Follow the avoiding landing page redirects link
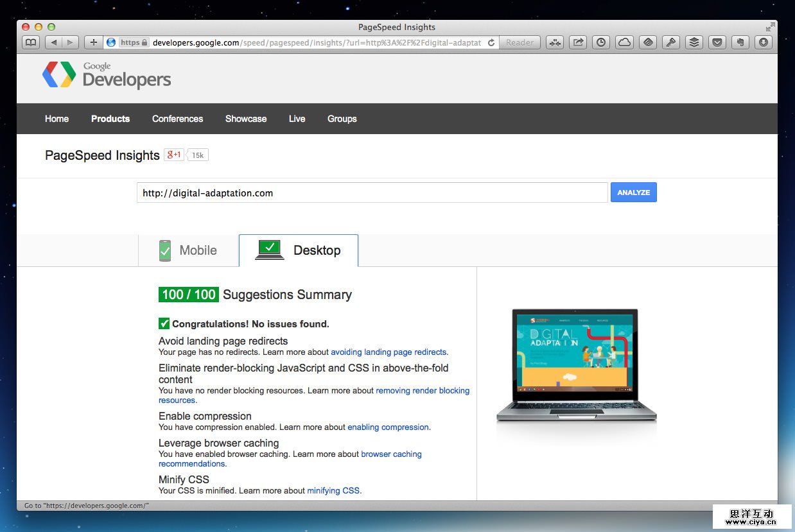Viewport: 795px width, 532px height. (x=389, y=352)
